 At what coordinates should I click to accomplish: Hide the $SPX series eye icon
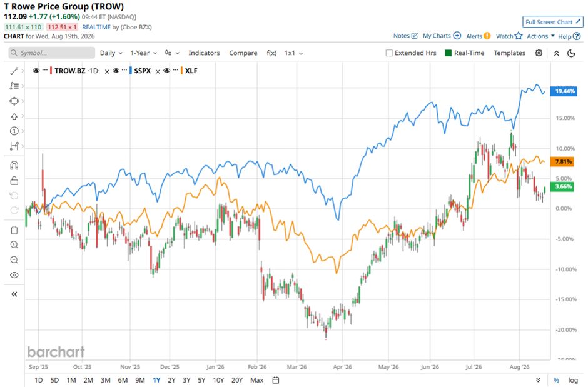[x=116, y=71]
